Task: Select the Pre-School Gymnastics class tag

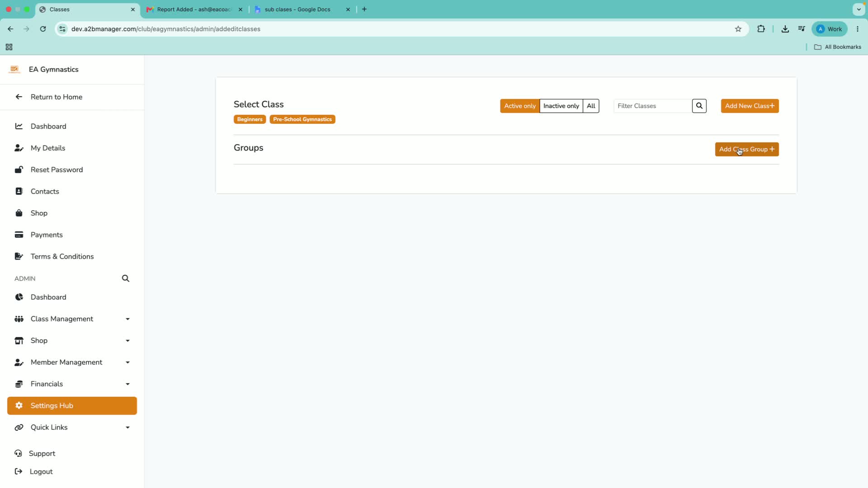Action: tap(302, 119)
